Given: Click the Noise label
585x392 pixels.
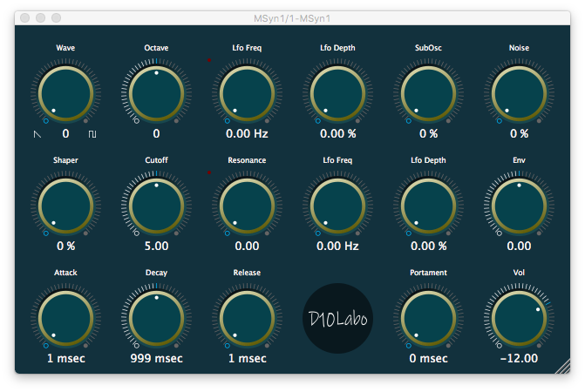Looking at the screenshot, I should pyautogui.click(x=519, y=48).
